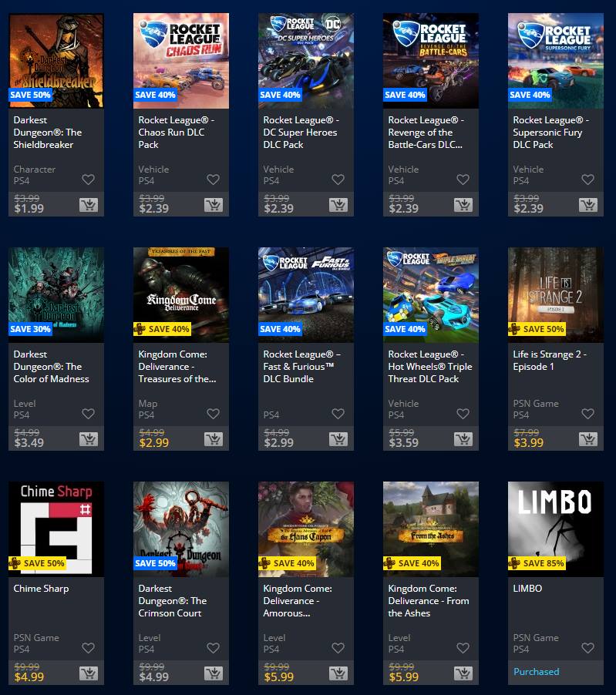Image resolution: width=616 pixels, height=695 pixels.
Task: Open Kingdom Come Amorous Adventures cover image
Action: click(306, 529)
